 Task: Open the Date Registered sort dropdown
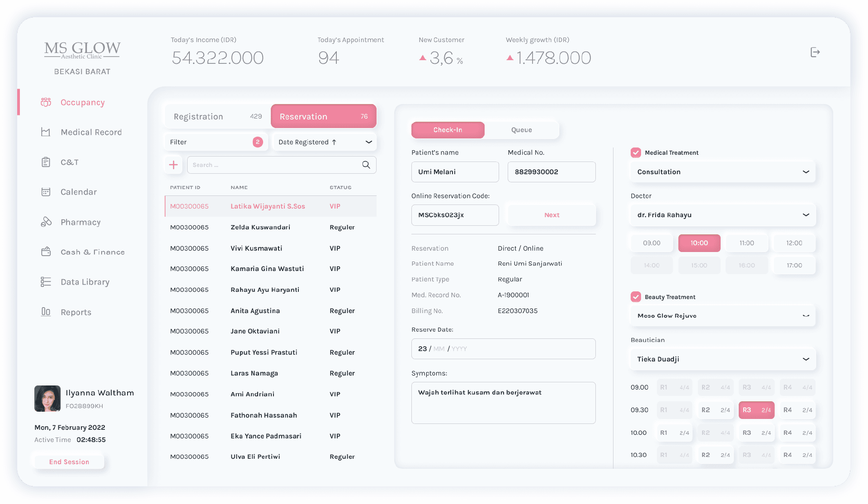(x=325, y=142)
